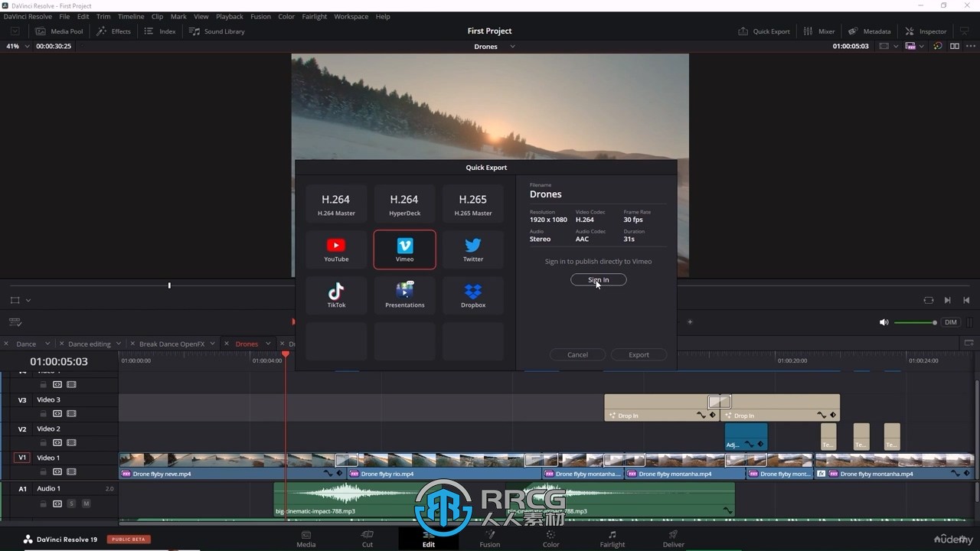The width and height of the screenshot is (980, 551).
Task: Toggle loop playback icon
Action: (929, 300)
